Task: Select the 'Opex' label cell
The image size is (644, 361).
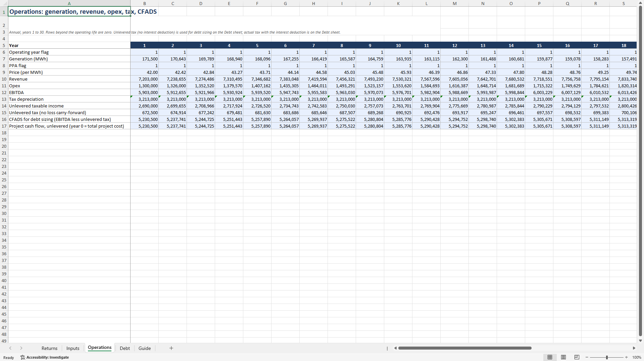Action: (x=69, y=86)
